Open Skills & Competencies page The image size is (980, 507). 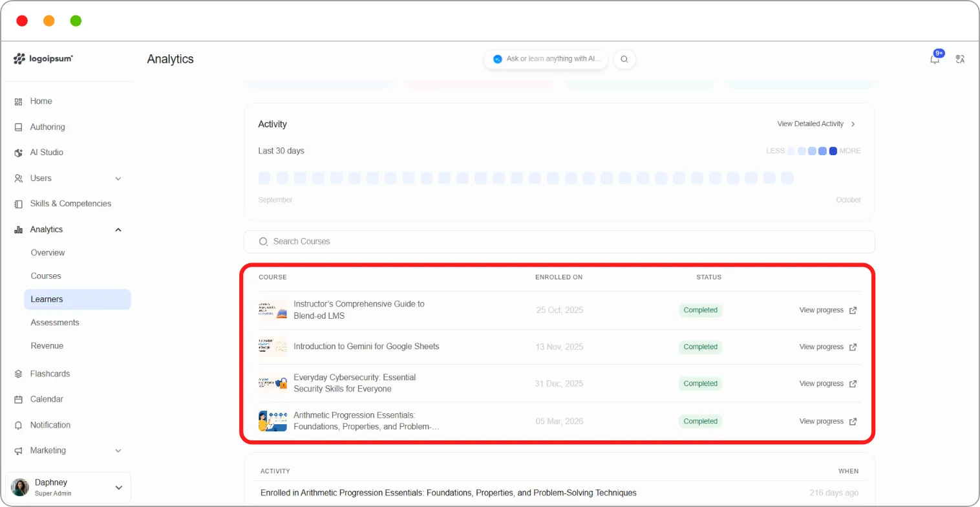coord(70,204)
